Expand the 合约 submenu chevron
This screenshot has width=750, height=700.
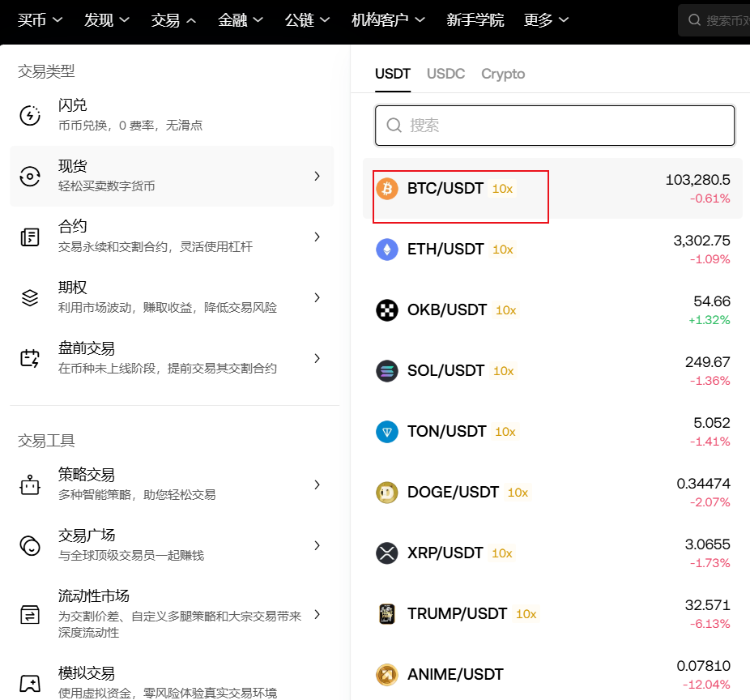point(317,237)
